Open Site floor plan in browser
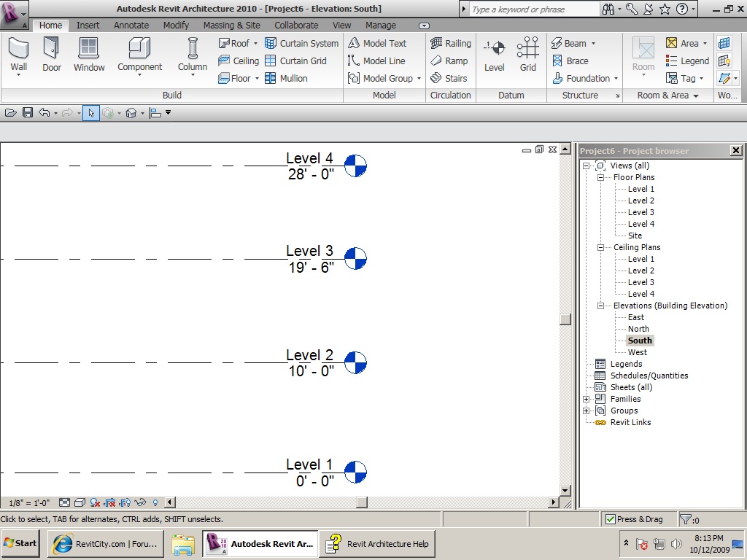The width and height of the screenshot is (747, 560). 635,236
